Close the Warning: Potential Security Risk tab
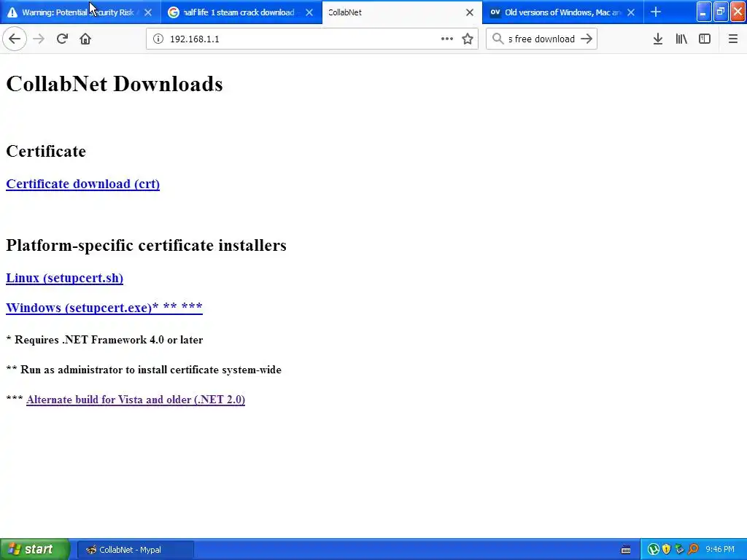The image size is (747, 560). coord(148,12)
